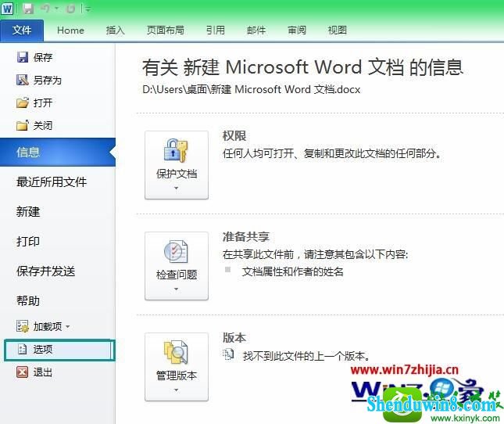
Task: Click the title 有关 新建 Microsoft Word 文档 的信息
Action: (302, 67)
